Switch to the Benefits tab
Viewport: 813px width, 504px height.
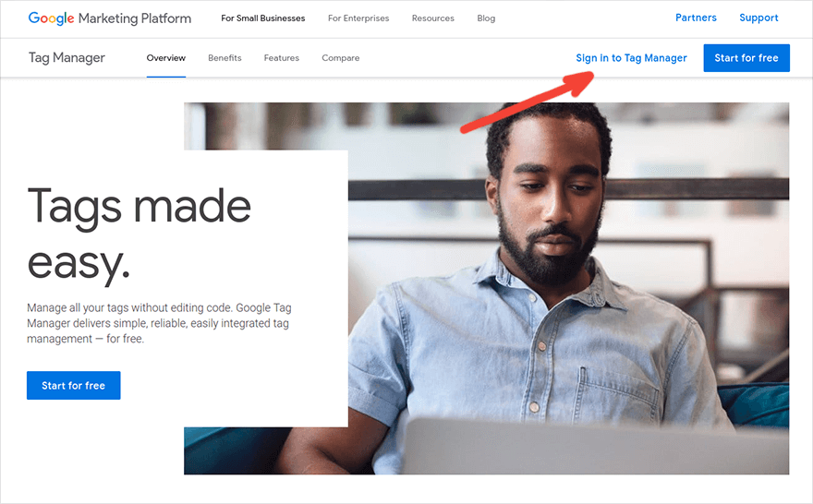(224, 58)
